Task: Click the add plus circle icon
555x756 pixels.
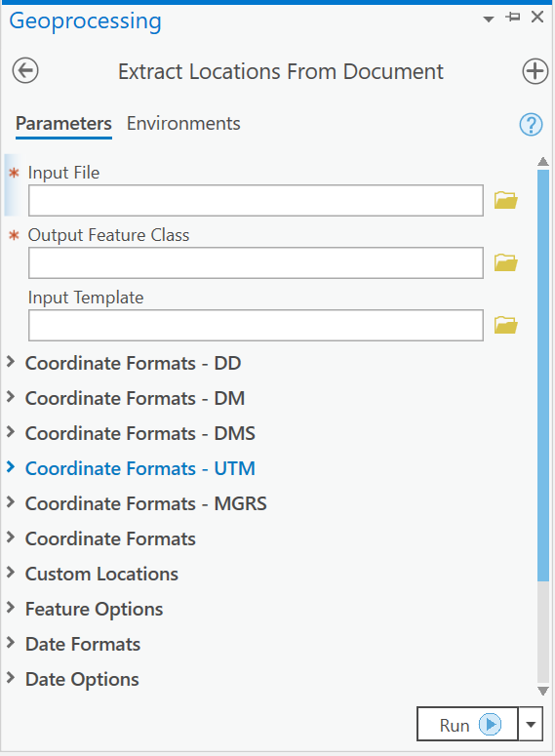Action: point(535,71)
